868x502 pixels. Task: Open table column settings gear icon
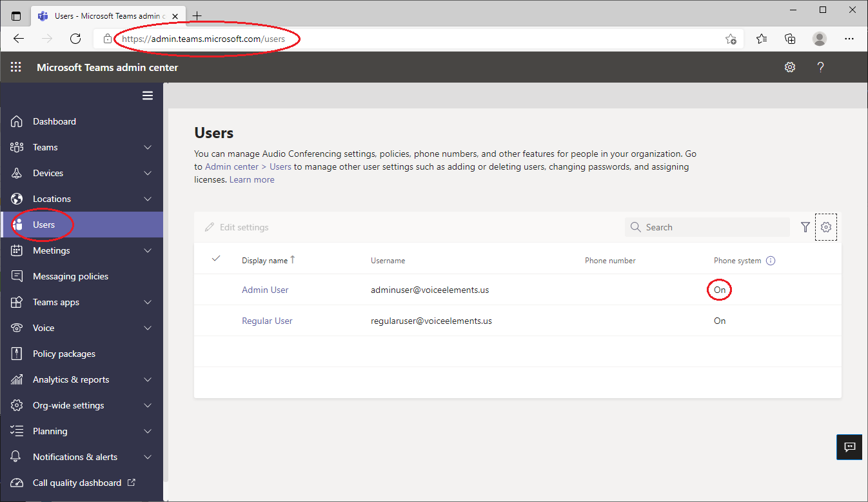pos(826,227)
